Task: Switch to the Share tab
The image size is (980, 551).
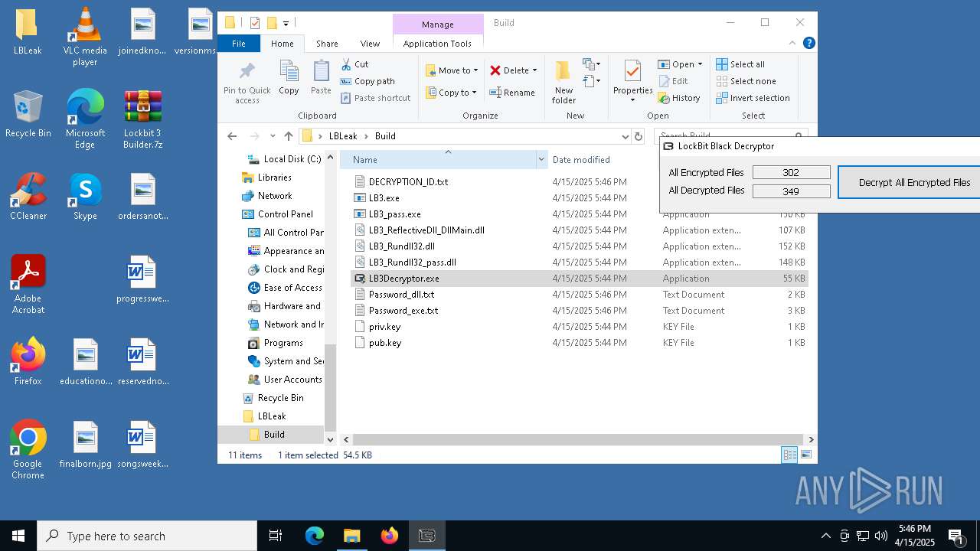Action: pyautogui.click(x=327, y=44)
